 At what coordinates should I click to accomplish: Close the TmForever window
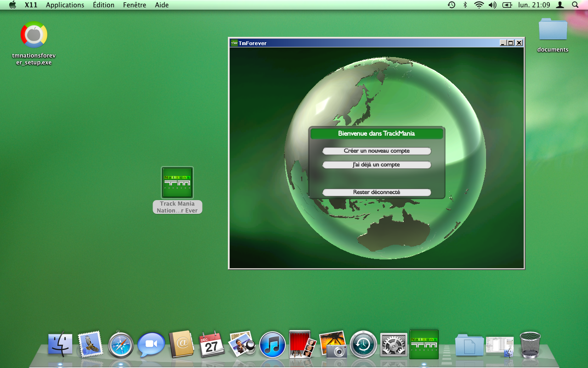click(x=519, y=43)
